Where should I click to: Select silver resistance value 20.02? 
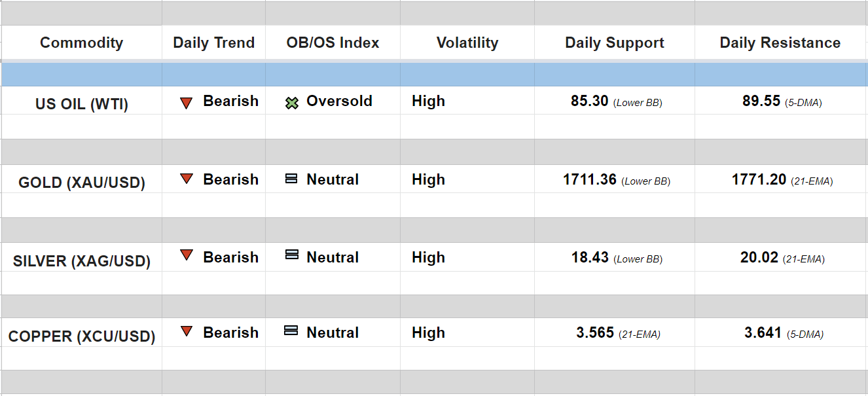(759, 258)
